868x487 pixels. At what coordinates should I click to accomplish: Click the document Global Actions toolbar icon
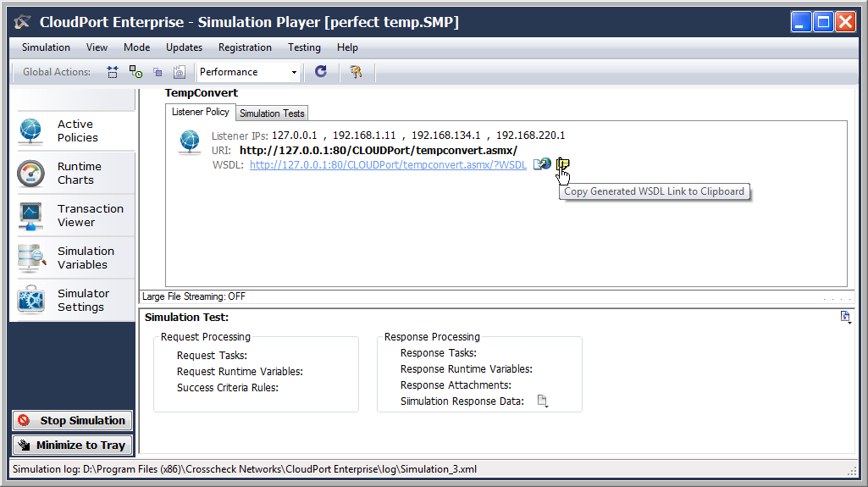point(179,72)
